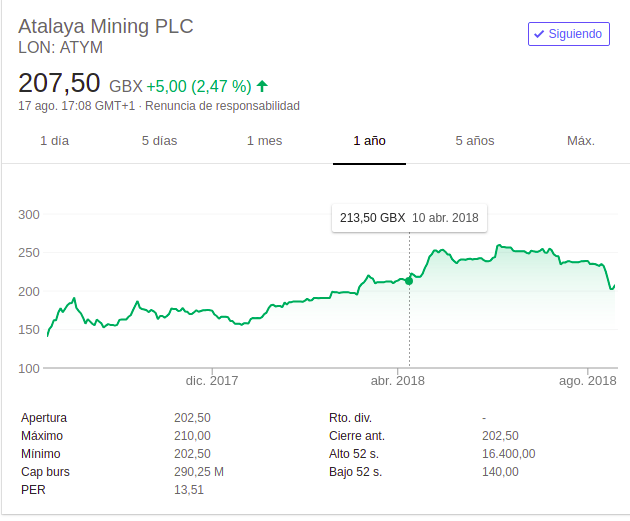630x521 pixels.
Task: Click the 250 y-axis label
Action: tap(29, 253)
